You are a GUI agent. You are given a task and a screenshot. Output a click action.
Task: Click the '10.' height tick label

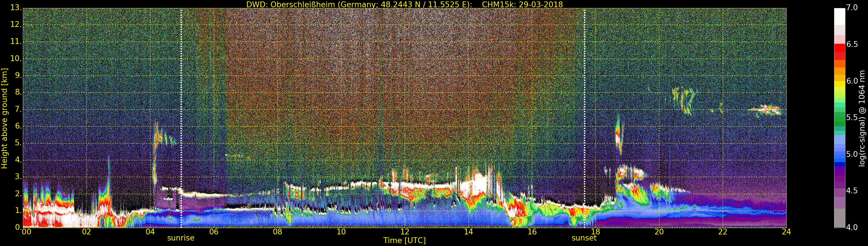pyautogui.click(x=16, y=58)
